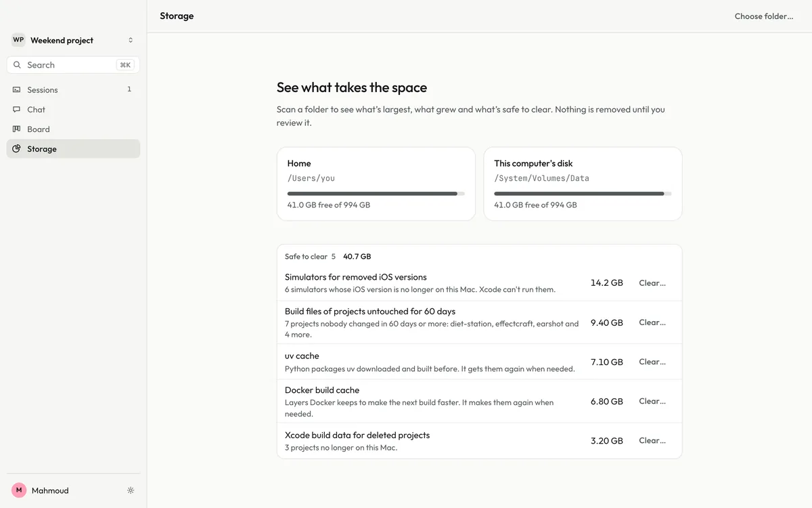The height and width of the screenshot is (508, 812).
Task: Click the Docker build cache title
Action: coord(322,390)
